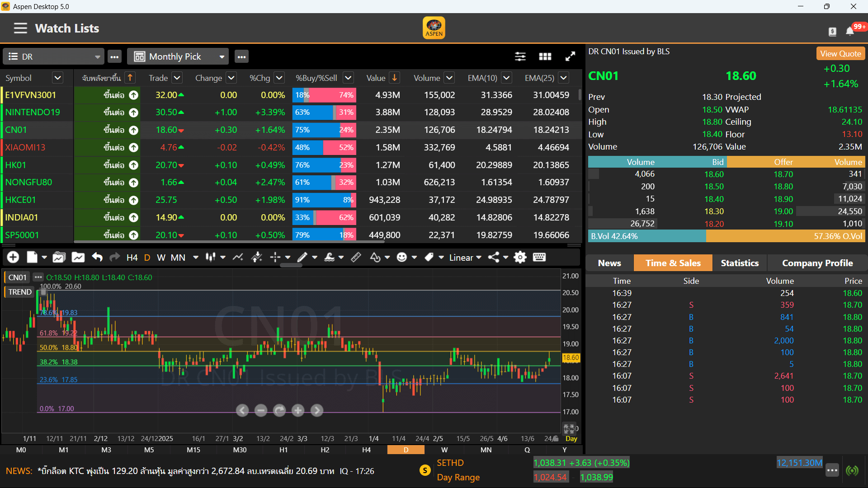Open the hamburger main menu
This screenshot has height=488, width=868.
(x=20, y=28)
